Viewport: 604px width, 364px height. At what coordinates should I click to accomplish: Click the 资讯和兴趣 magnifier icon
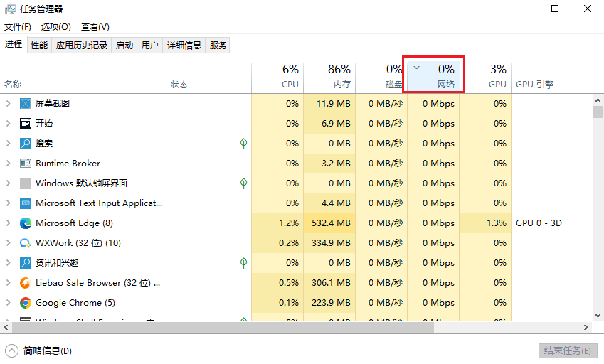tap(26, 263)
